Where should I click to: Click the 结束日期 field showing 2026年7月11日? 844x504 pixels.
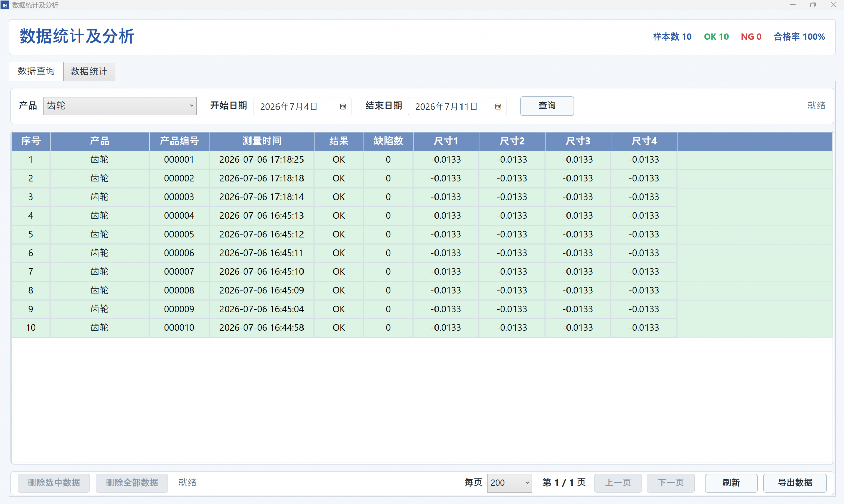[x=457, y=106]
